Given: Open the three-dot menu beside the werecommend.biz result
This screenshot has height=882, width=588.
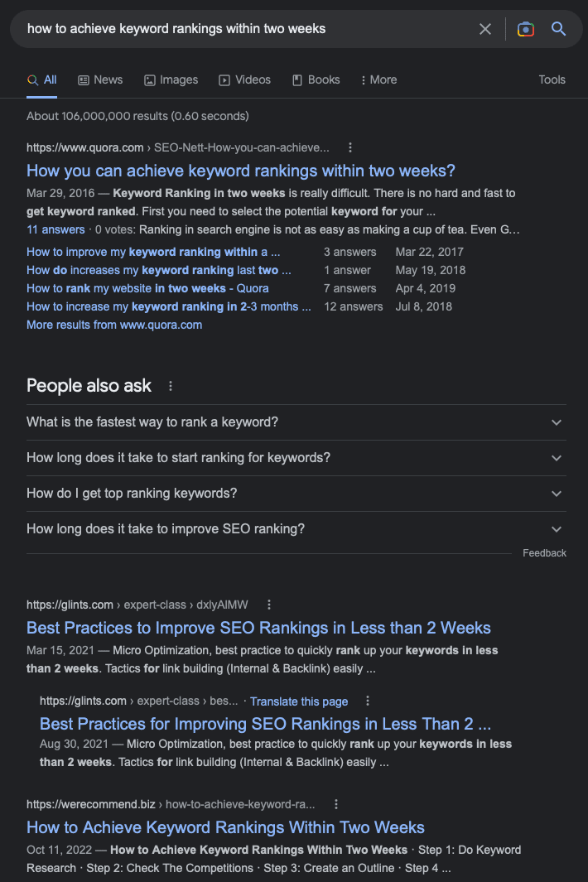Looking at the screenshot, I should pos(336,804).
